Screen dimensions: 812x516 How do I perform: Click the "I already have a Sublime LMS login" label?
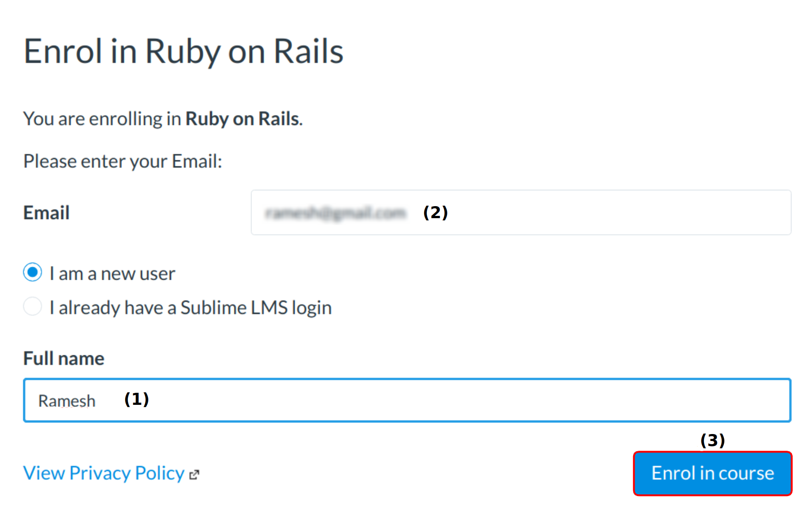click(x=190, y=308)
